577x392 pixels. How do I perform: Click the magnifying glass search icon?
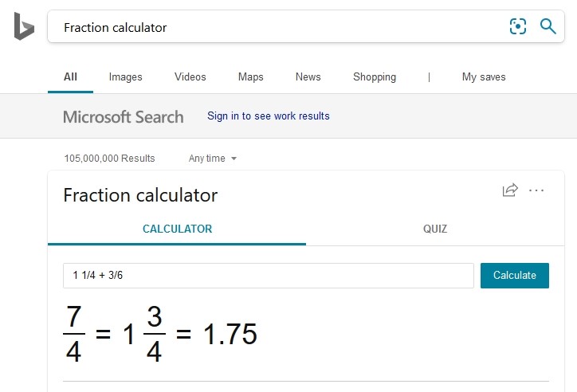click(548, 27)
